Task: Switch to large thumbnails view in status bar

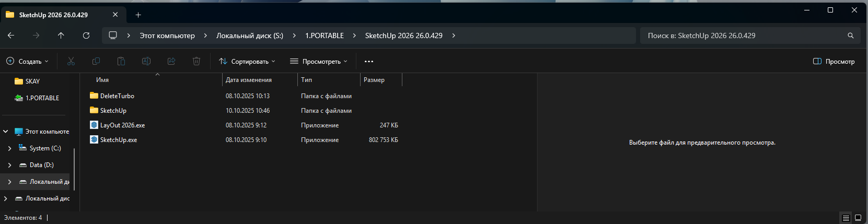Action: [858, 218]
